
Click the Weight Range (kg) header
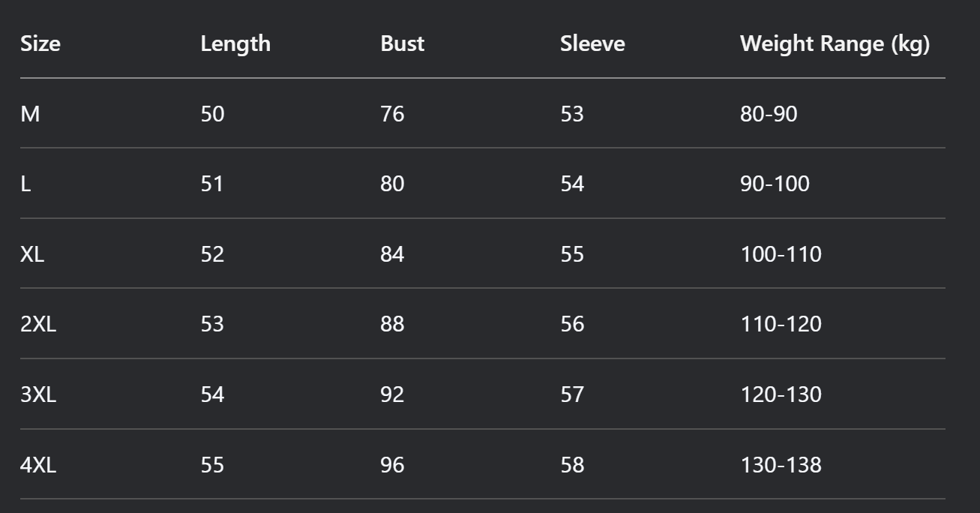click(835, 43)
